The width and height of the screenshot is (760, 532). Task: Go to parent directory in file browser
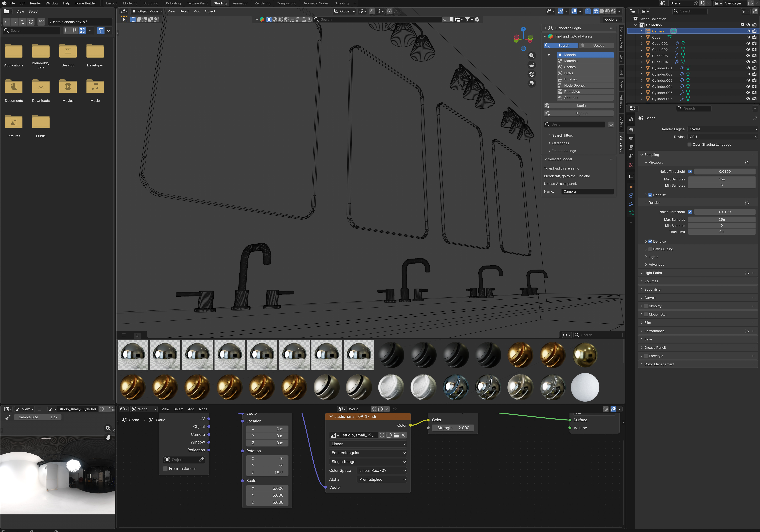pos(22,22)
